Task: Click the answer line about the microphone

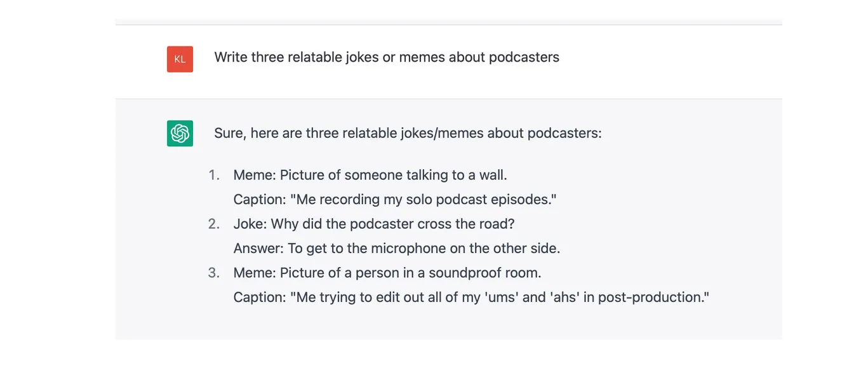Action: pyautogui.click(x=397, y=248)
